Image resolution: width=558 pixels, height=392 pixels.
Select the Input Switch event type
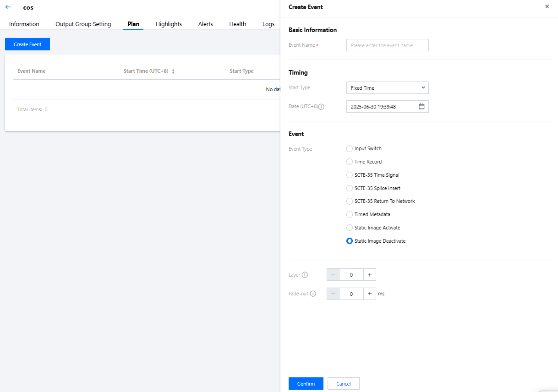(350, 149)
